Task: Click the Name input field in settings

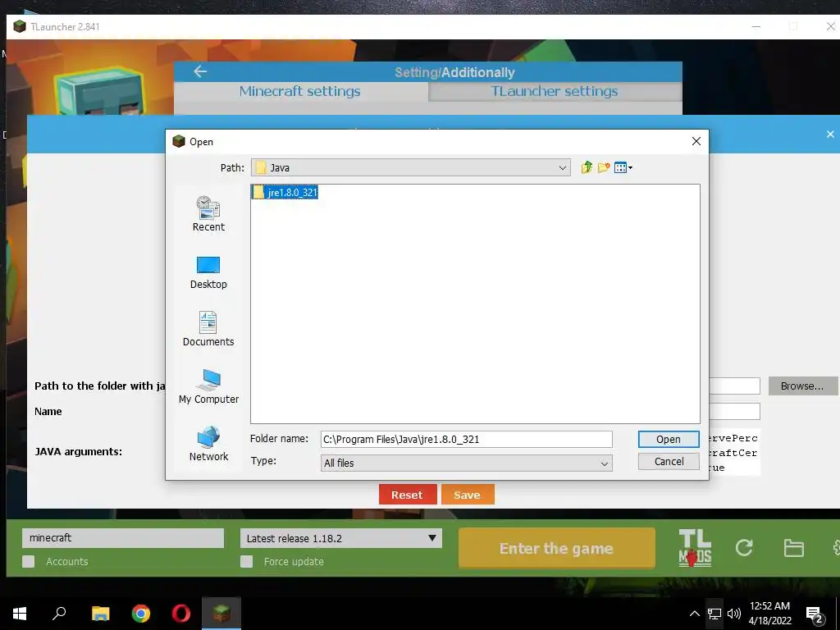Action: click(x=734, y=412)
